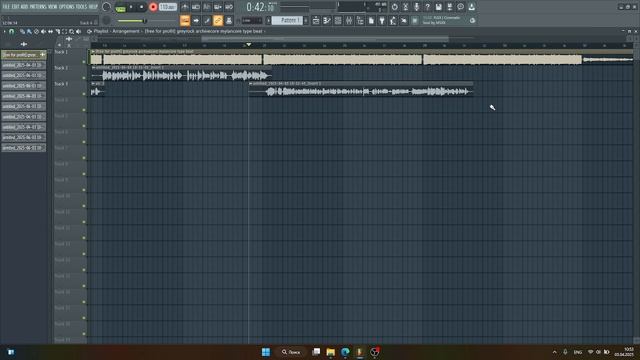Open clip menu arrow on Track 2 audio clip
Image resolution: width=640 pixels, height=360 pixels.
tap(93, 67)
